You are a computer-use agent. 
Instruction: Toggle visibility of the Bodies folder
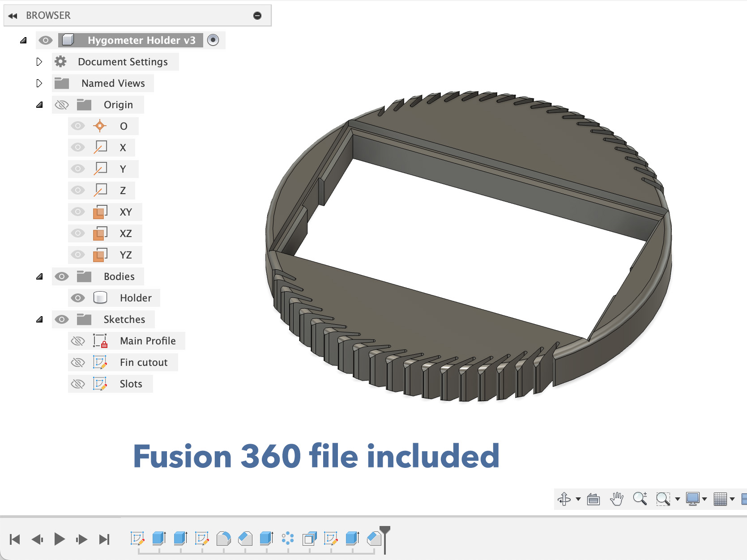(61, 276)
